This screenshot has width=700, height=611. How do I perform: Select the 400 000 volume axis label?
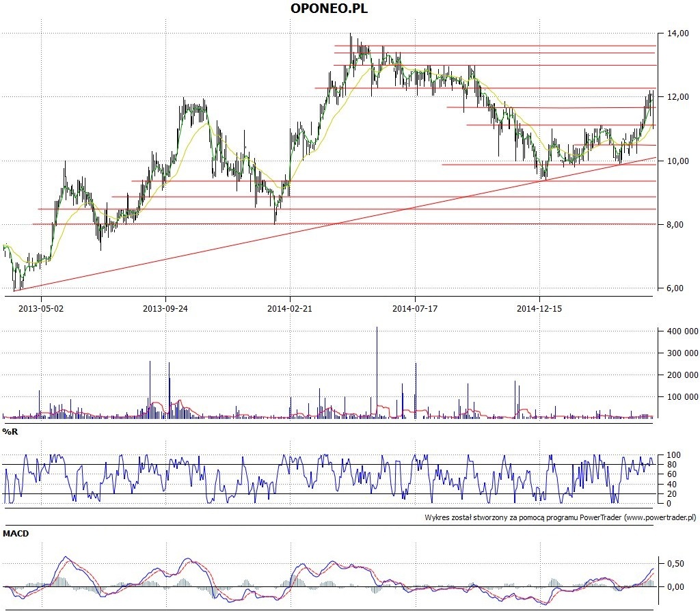pos(683,331)
